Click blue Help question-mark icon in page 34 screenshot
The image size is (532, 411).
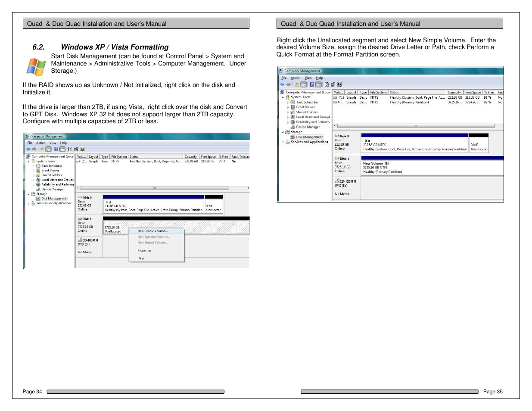point(56,149)
